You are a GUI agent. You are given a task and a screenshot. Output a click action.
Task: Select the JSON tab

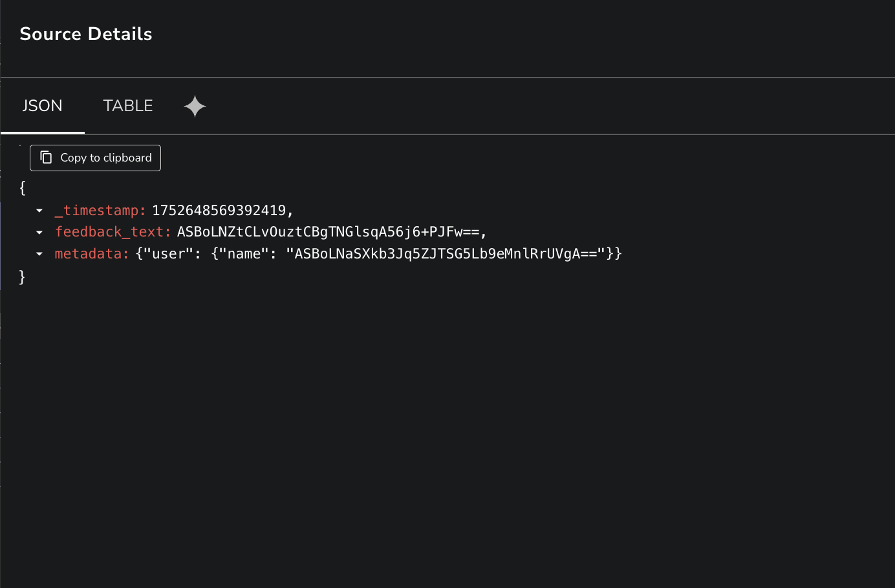click(x=42, y=106)
